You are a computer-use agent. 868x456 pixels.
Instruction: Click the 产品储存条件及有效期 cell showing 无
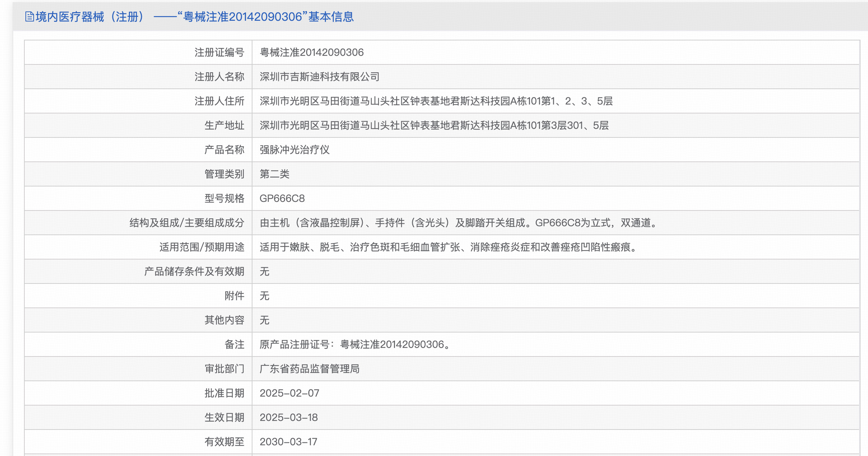tap(265, 271)
